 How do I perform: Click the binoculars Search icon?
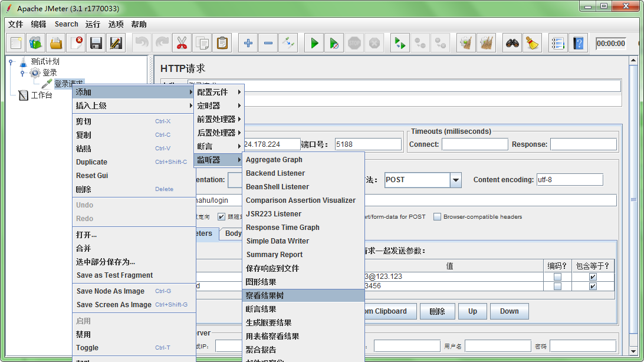(512, 43)
